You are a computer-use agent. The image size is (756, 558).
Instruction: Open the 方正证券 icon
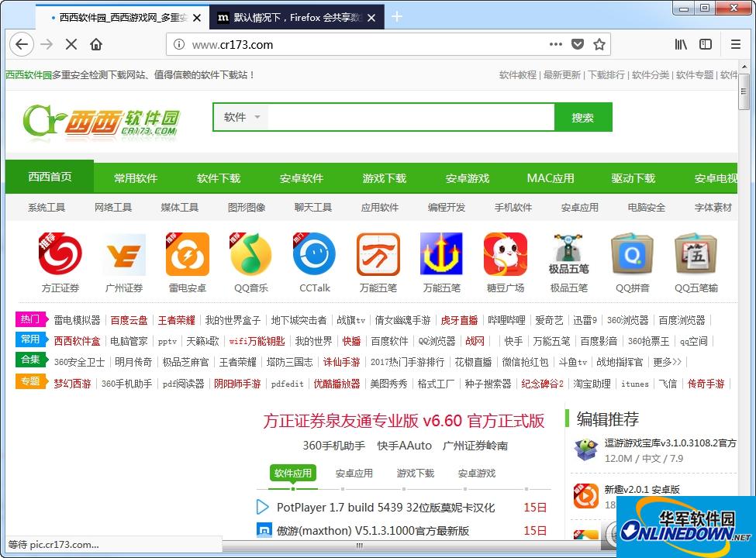coord(60,253)
